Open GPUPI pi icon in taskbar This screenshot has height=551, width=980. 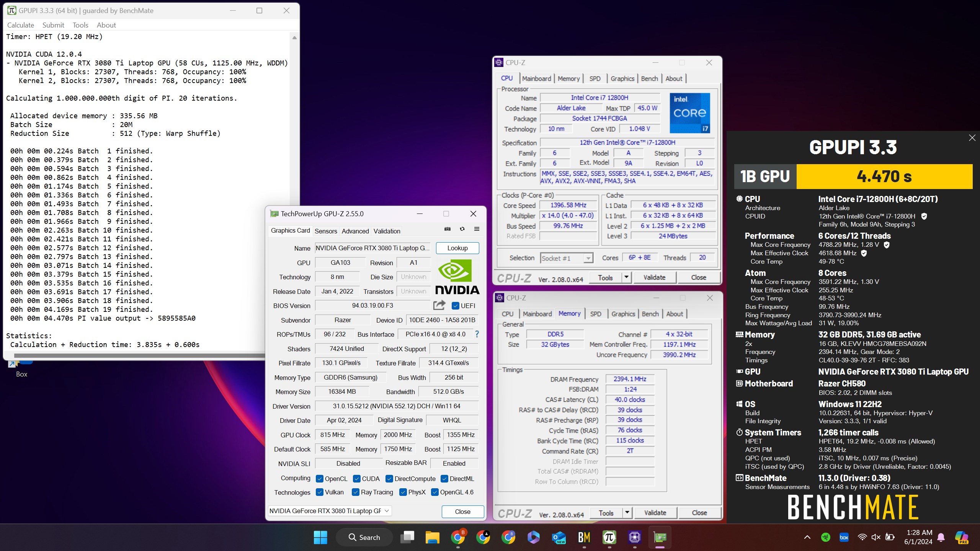pyautogui.click(x=609, y=537)
